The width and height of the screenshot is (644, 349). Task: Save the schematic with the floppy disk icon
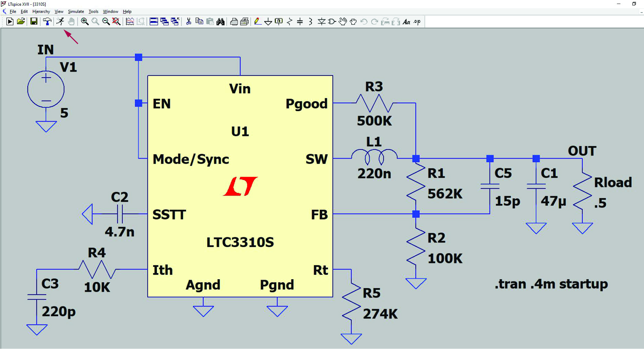[34, 21]
